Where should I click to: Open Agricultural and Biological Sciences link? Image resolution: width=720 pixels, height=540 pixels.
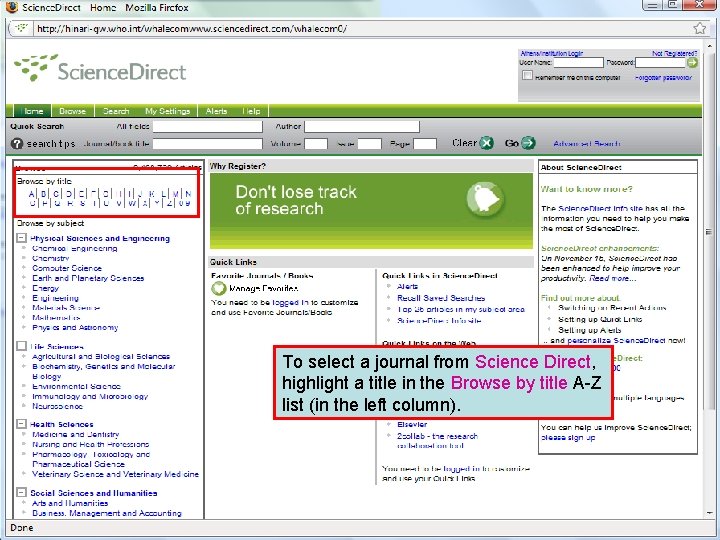101,356
